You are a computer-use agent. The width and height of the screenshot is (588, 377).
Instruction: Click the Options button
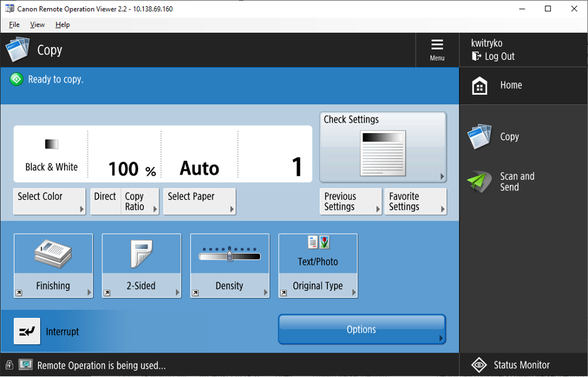coord(361,329)
